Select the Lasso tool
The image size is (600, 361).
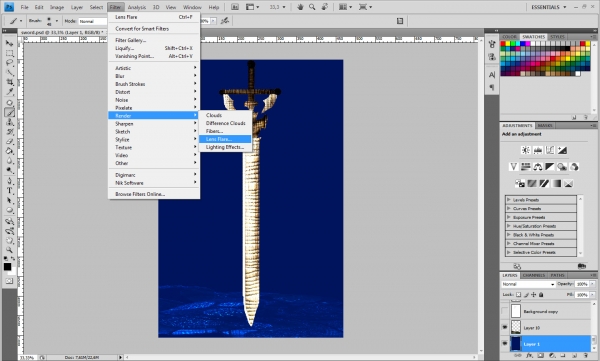(x=10, y=62)
